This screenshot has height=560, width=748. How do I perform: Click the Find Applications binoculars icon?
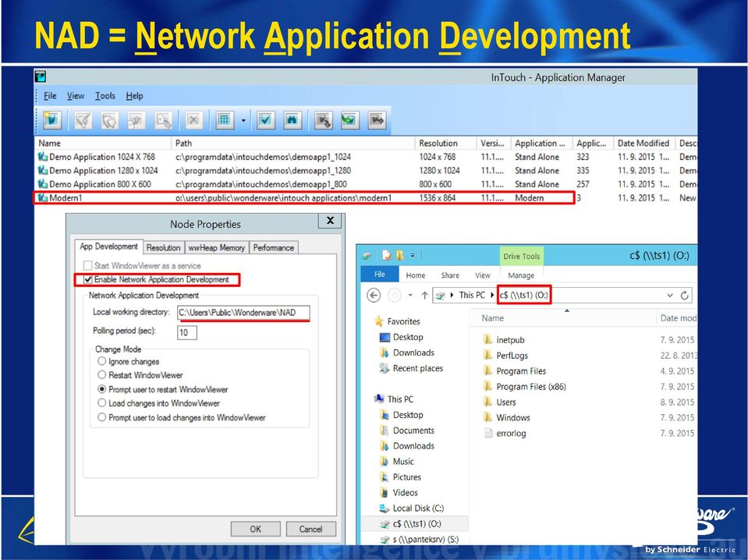[292, 120]
